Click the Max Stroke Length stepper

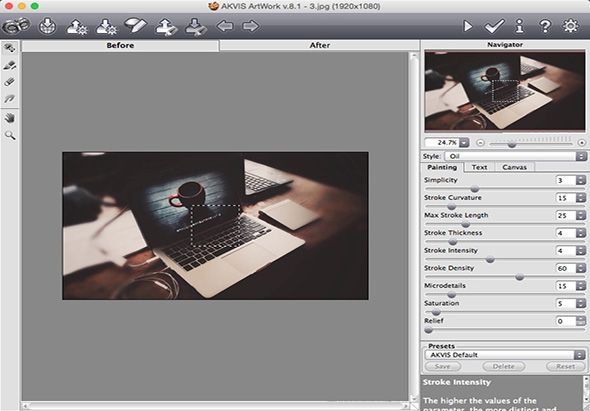pyautogui.click(x=581, y=216)
